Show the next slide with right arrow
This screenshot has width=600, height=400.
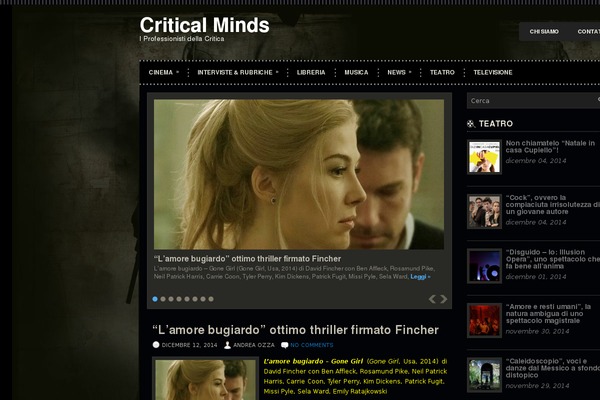tap(443, 299)
